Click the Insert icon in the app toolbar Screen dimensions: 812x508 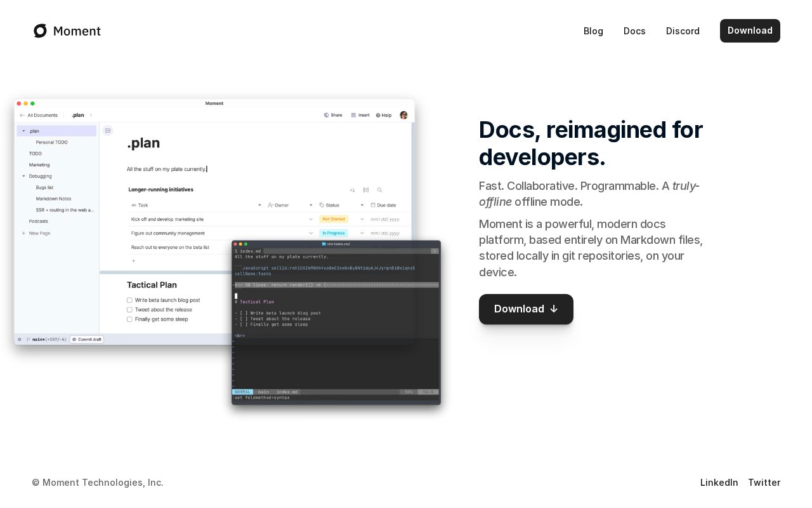(x=353, y=115)
